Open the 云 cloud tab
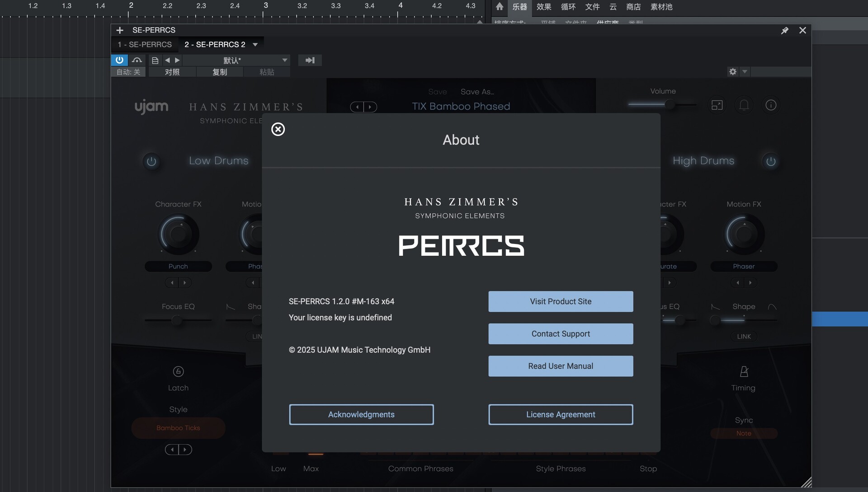 point(613,7)
